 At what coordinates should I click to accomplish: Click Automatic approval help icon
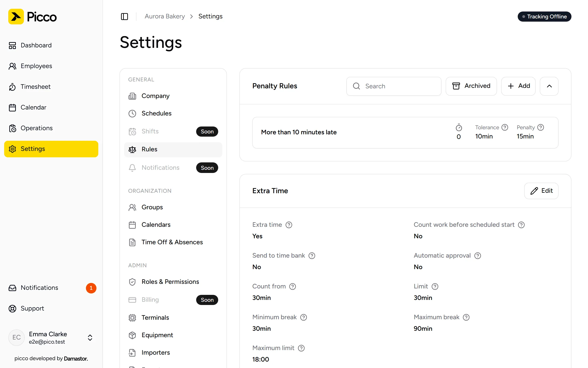[x=478, y=256]
